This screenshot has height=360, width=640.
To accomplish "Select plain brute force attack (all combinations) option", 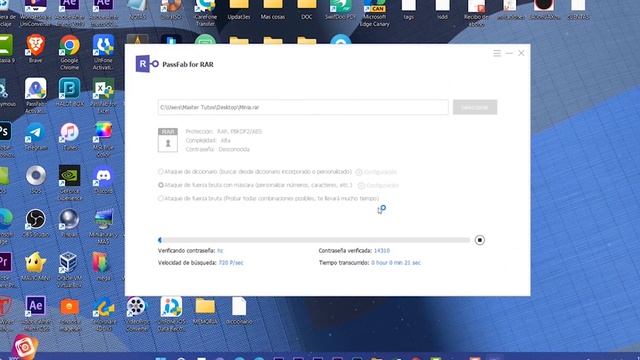I will (161, 198).
